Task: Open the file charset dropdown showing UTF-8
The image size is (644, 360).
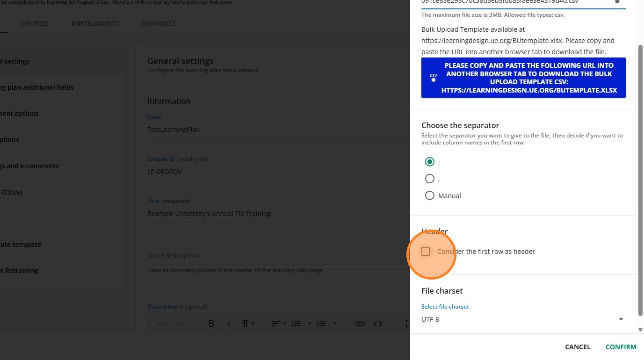Action: [523, 319]
